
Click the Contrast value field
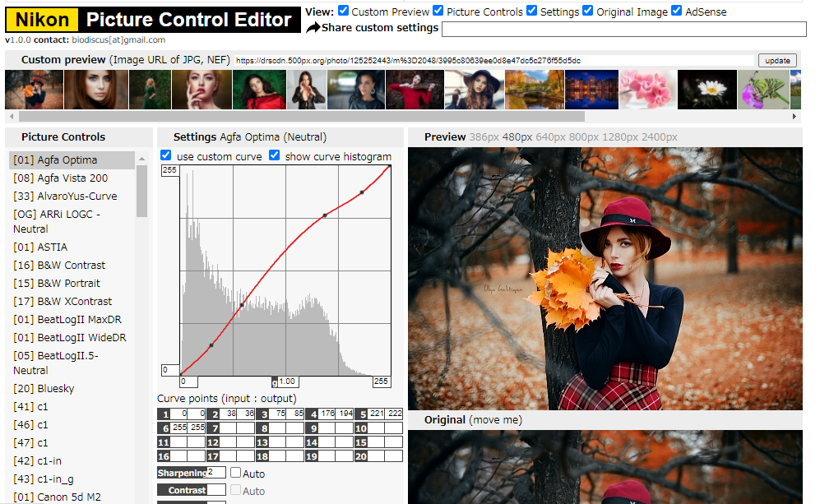tap(216, 490)
